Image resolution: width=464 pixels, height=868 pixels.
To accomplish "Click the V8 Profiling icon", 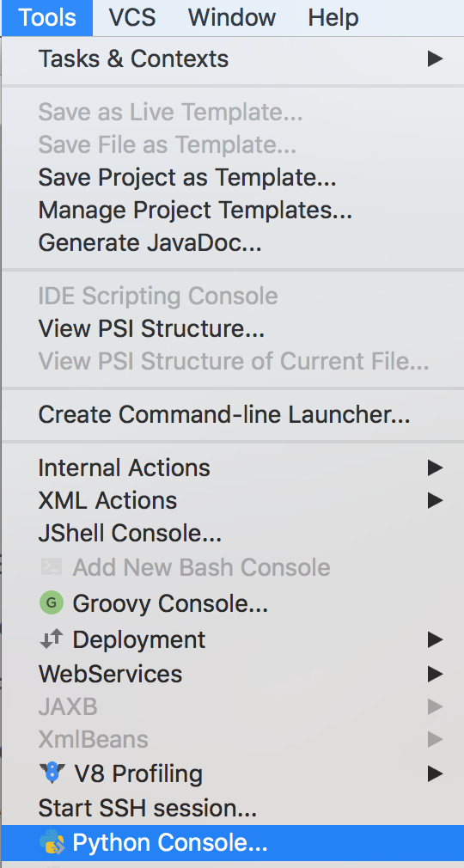I will click(x=52, y=773).
